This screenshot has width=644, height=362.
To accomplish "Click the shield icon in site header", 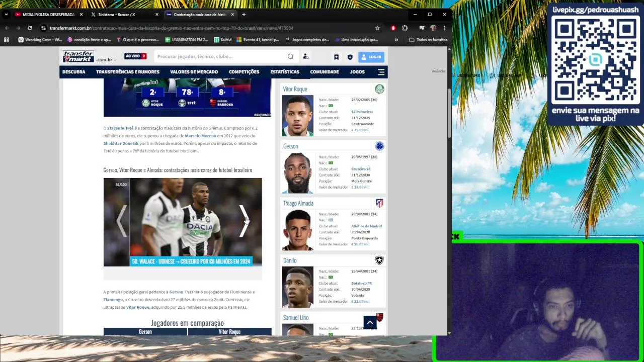I will point(350,57).
